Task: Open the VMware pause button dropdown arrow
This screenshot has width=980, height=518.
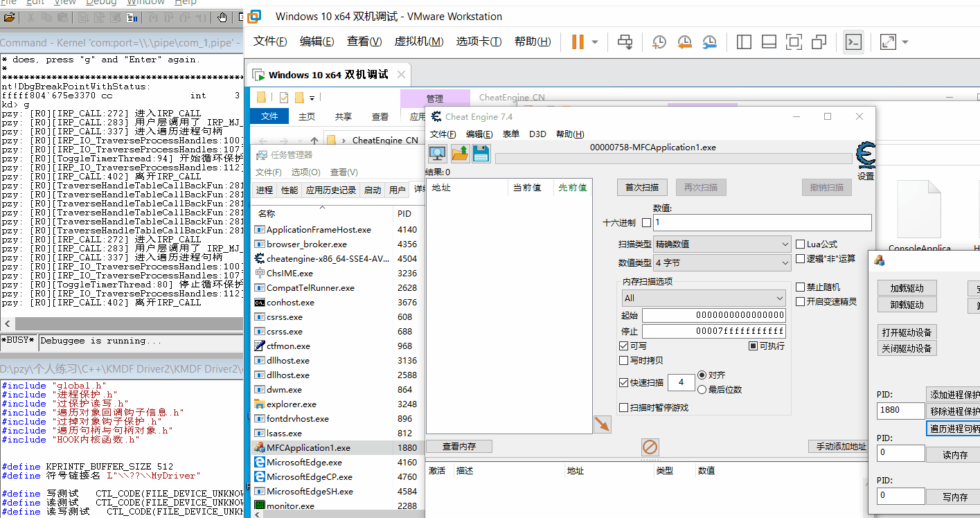Action: point(595,42)
